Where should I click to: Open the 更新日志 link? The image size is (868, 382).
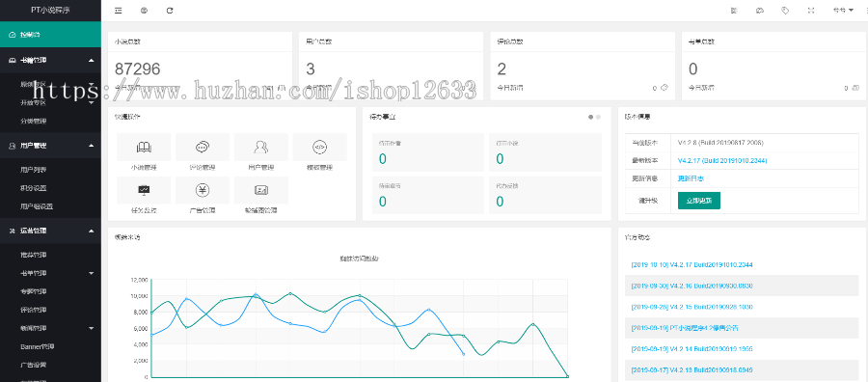[x=691, y=178]
